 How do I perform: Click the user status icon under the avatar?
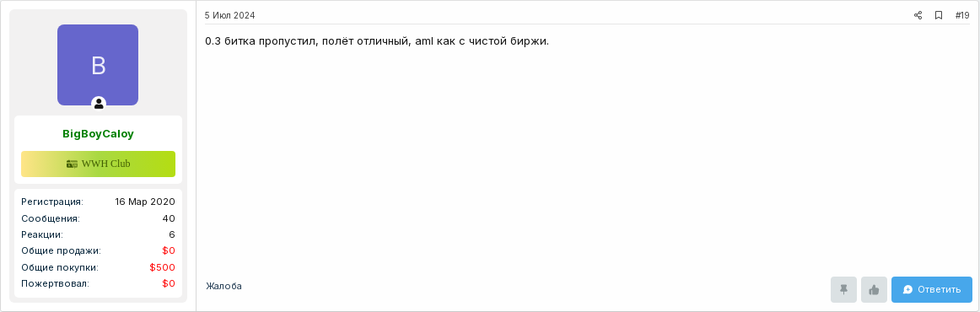click(99, 104)
